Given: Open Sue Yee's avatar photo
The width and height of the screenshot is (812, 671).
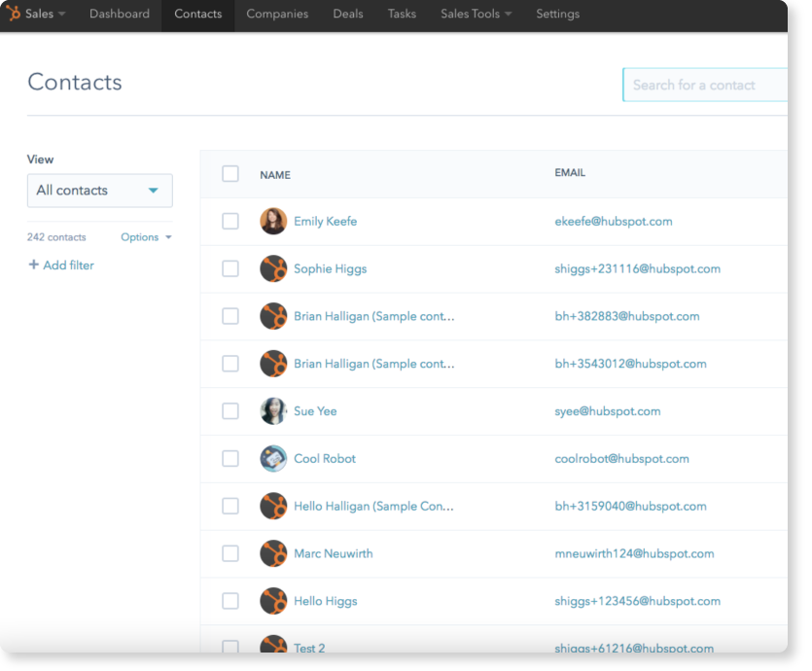Looking at the screenshot, I should [273, 411].
